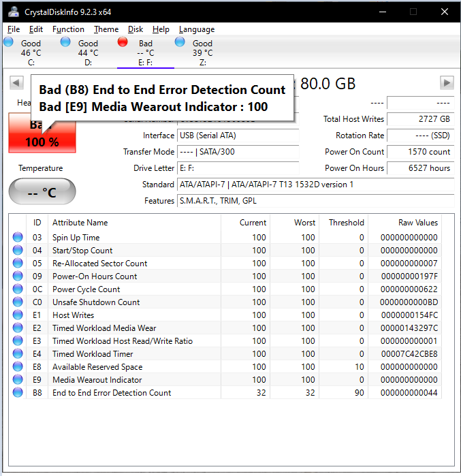Viewport: 461px width, 476px height.
Task: Go to previous disk with left arrow
Action: click(x=16, y=82)
